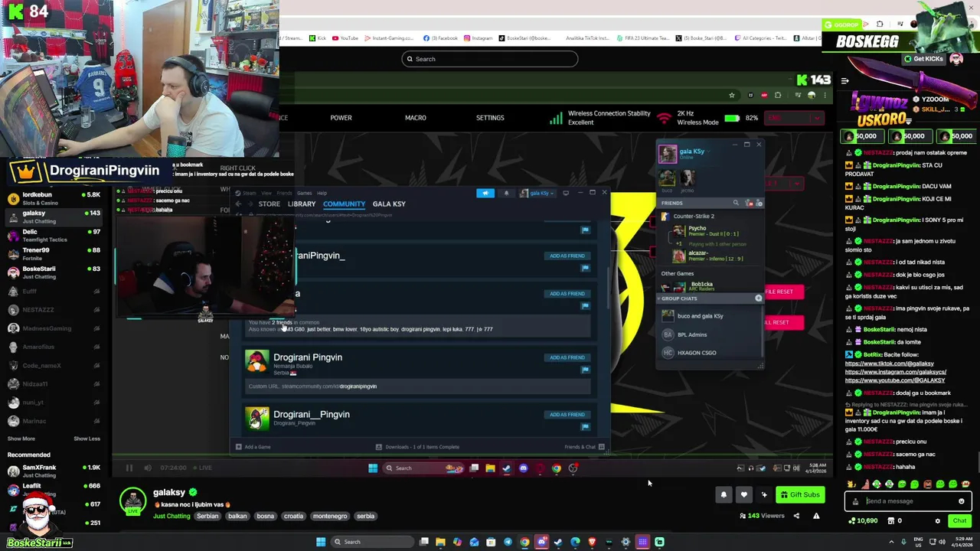Add Drogirani__Pingvin as friend
The width and height of the screenshot is (980, 551).
[x=567, y=415]
